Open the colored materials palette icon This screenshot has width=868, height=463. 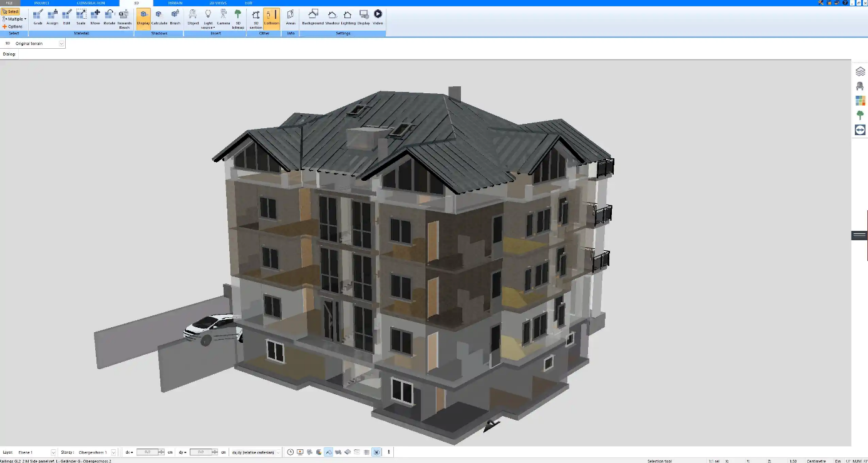[860, 101]
